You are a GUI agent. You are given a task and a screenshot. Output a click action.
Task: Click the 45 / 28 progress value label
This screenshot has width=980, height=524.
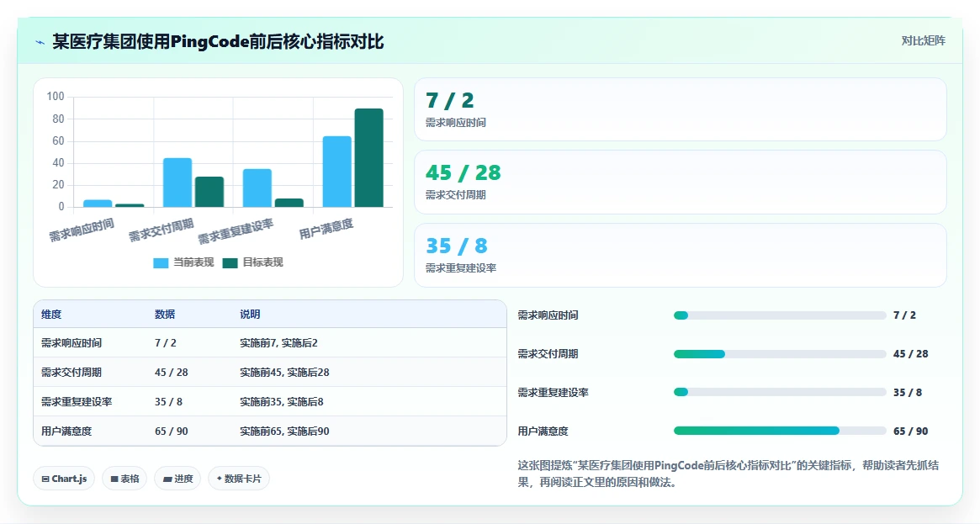click(911, 354)
